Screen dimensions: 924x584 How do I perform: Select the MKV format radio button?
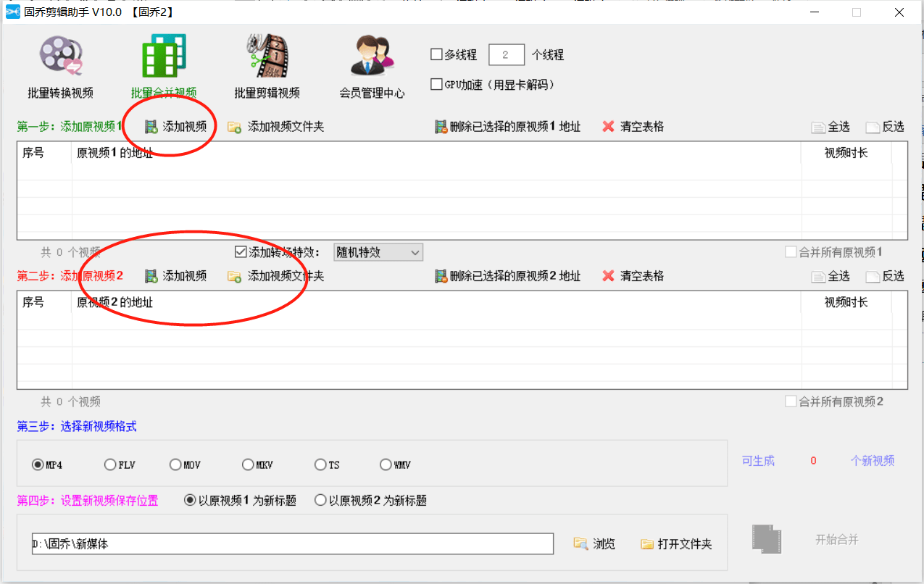pyautogui.click(x=248, y=465)
